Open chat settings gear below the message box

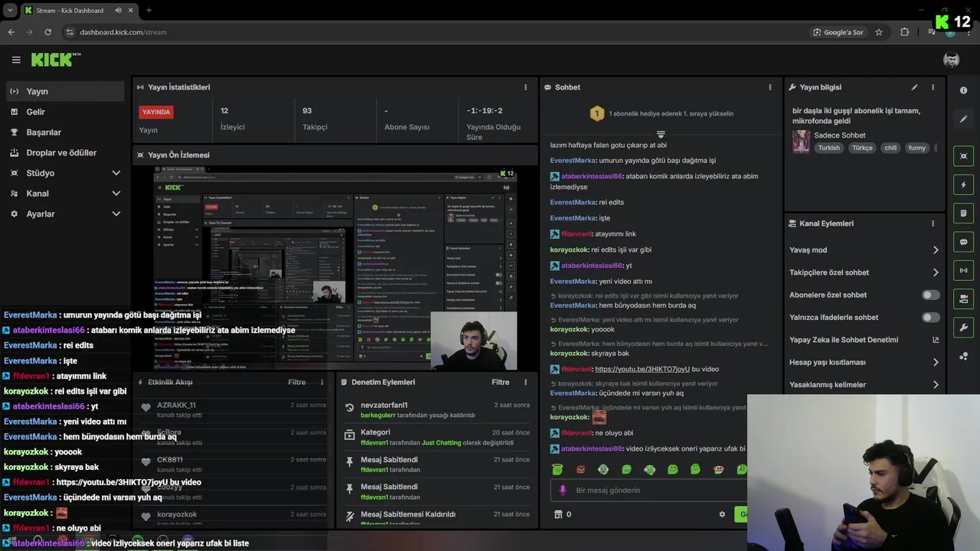pyautogui.click(x=722, y=514)
